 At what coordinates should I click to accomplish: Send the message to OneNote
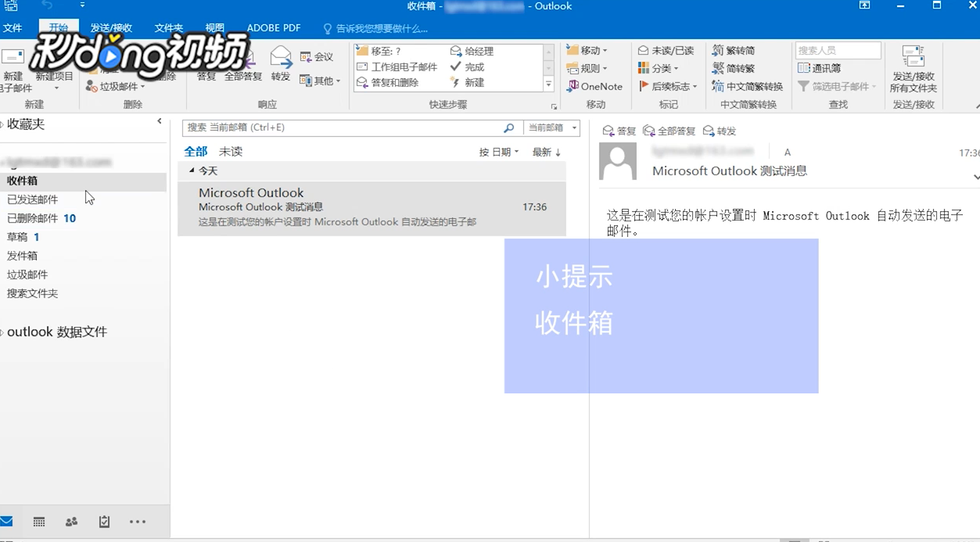[x=595, y=86]
